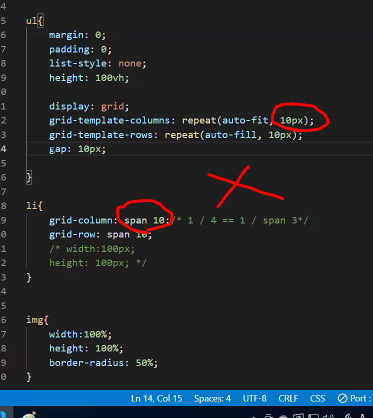The height and width of the screenshot is (418, 373).
Task: Click the height: 100%; declaration
Action: pyautogui.click(x=86, y=348)
